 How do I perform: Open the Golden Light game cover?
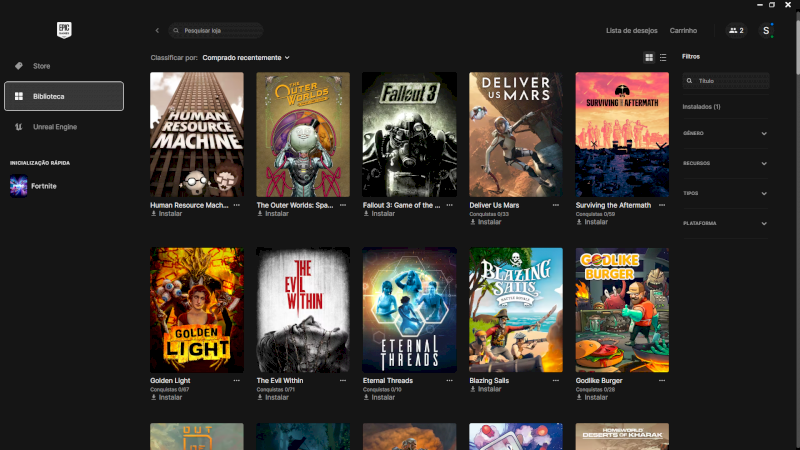(197, 310)
